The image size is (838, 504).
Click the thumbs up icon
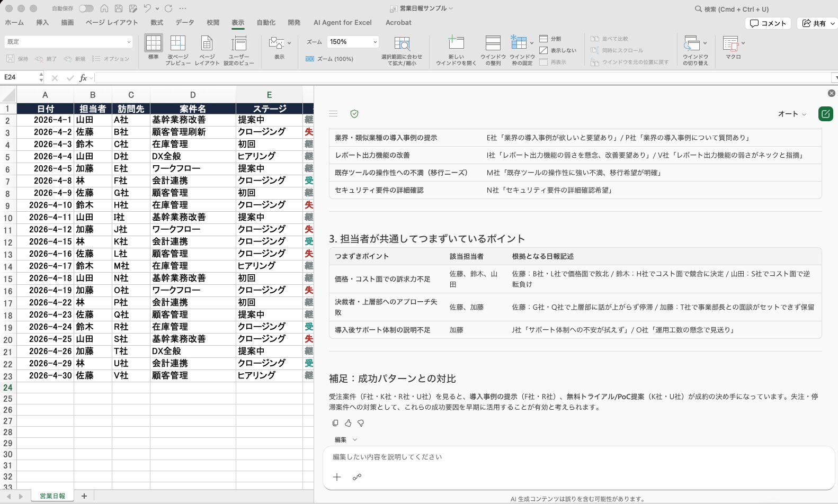(x=348, y=423)
